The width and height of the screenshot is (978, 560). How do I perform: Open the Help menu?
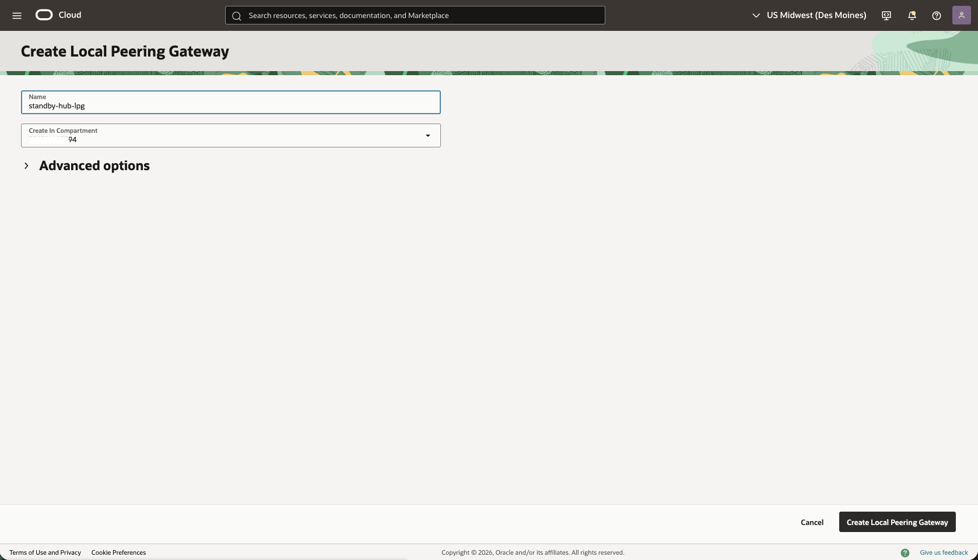[x=937, y=15]
